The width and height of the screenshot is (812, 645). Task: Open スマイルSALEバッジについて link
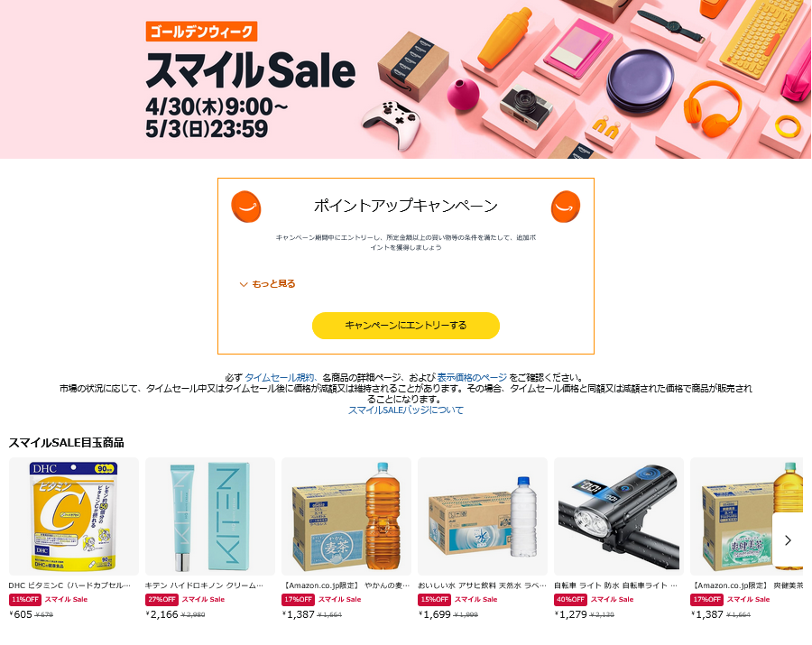405,410
